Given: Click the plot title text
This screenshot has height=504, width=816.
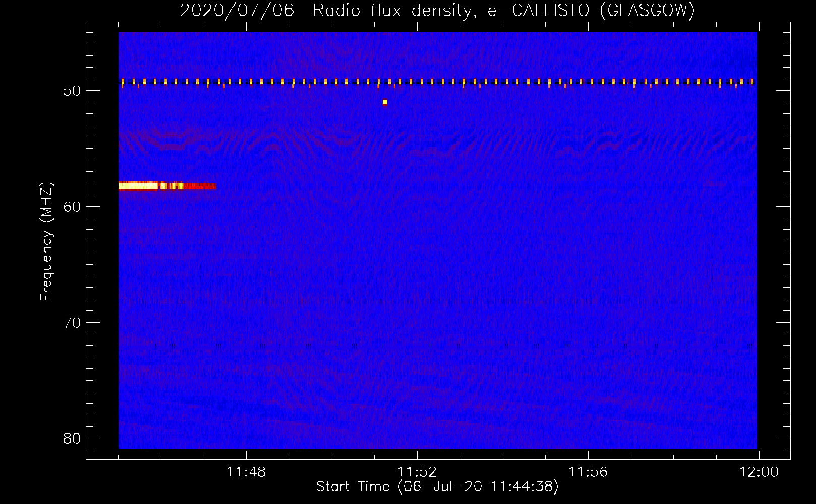Looking at the screenshot, I should click(438, 10).
